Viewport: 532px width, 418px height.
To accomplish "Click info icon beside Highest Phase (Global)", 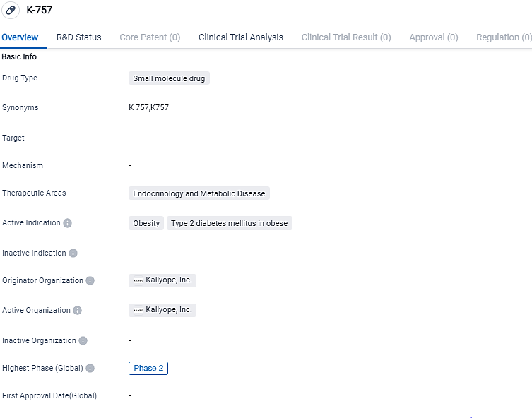I will (x=90, y=369).
